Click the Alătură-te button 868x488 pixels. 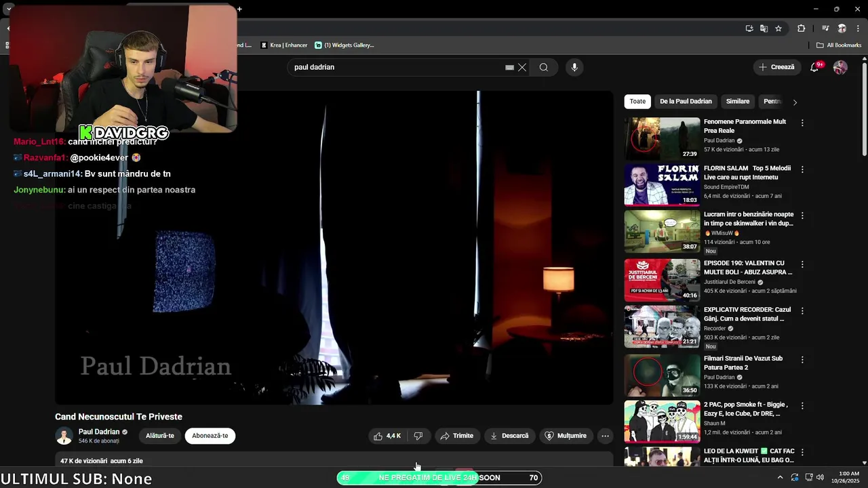pyautogui.click(x=160, y=436)
